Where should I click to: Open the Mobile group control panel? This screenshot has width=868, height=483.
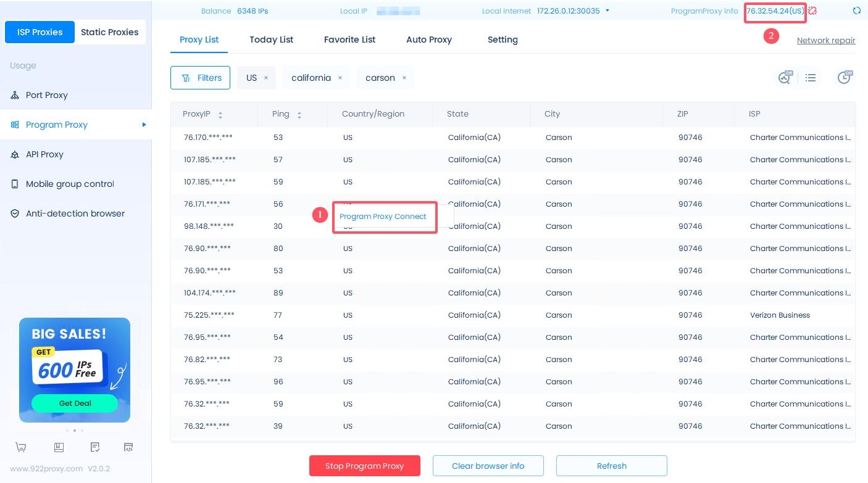click(70, 184)
